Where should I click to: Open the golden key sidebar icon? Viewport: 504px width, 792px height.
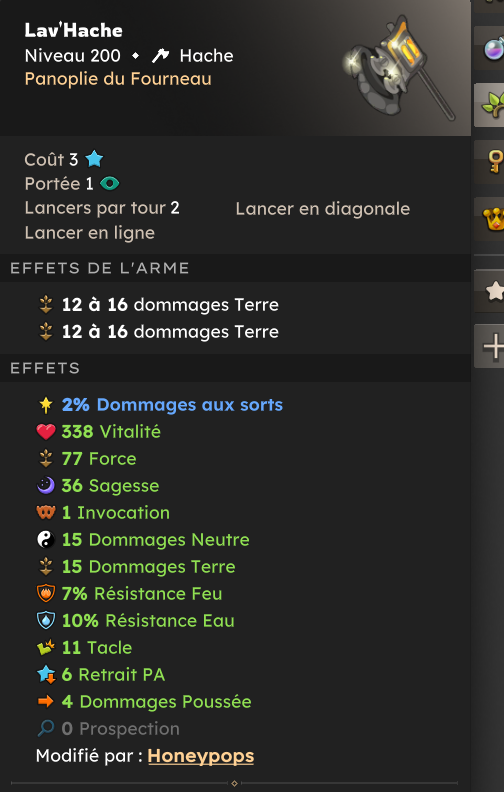495,162
